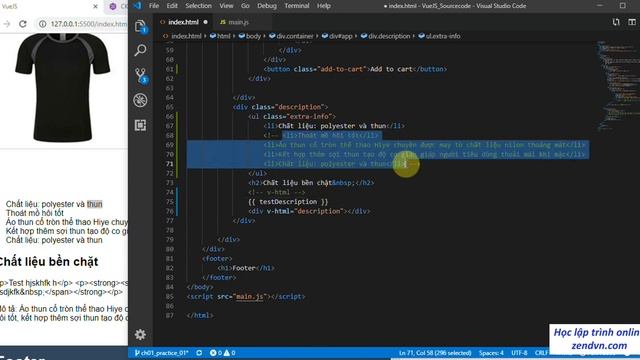Open the Debug view in activity bar
640x360 pixels.
click(x=140, y=100)
